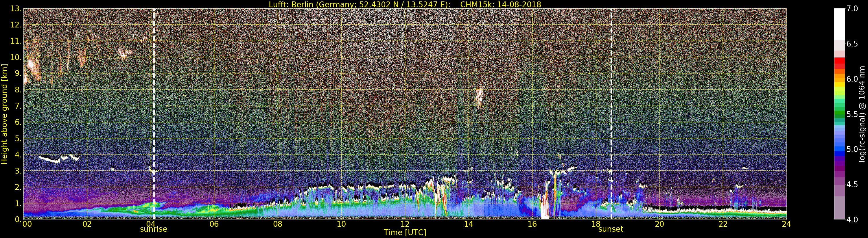This screenshot has width=868, height=238.
Task: Select the "6.5" colorbar tick label
Action: [x=852, y=44]
